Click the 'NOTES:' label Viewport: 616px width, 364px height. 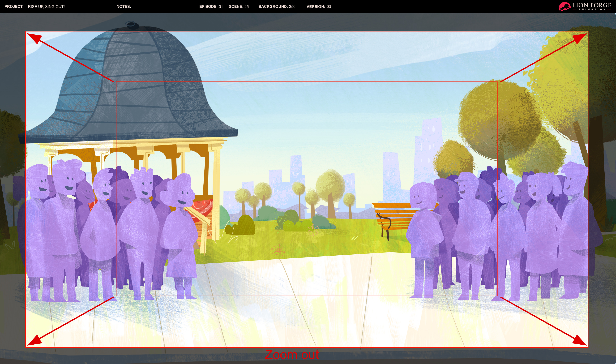124,7
